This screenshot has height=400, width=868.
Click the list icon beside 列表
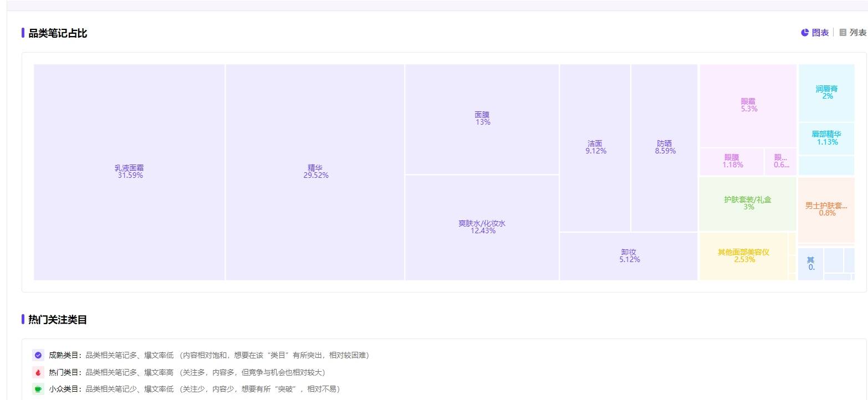pyautogui.click(x=843, y=33)
